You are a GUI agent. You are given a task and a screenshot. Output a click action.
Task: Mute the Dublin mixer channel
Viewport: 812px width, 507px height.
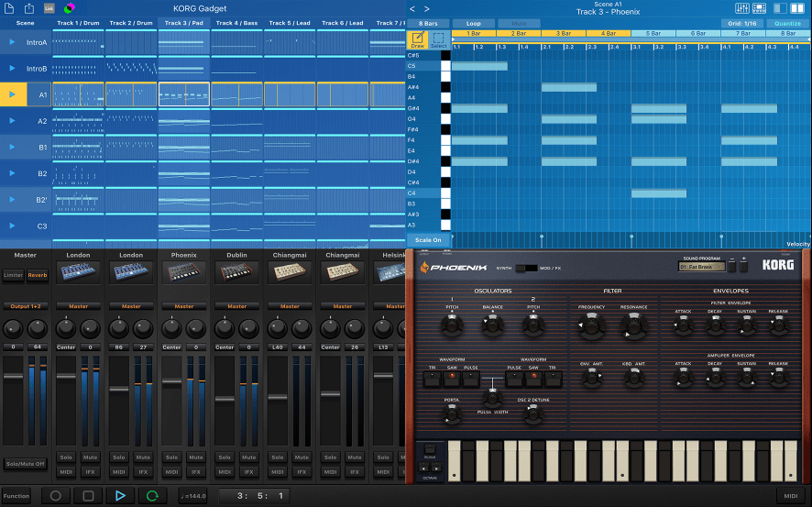pos(249,457)
